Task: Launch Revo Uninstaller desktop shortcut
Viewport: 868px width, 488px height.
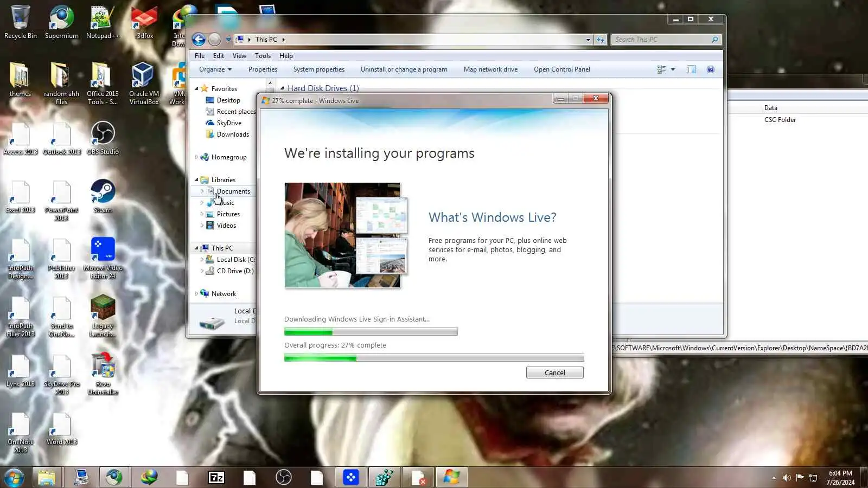Action: coord(103,374)
